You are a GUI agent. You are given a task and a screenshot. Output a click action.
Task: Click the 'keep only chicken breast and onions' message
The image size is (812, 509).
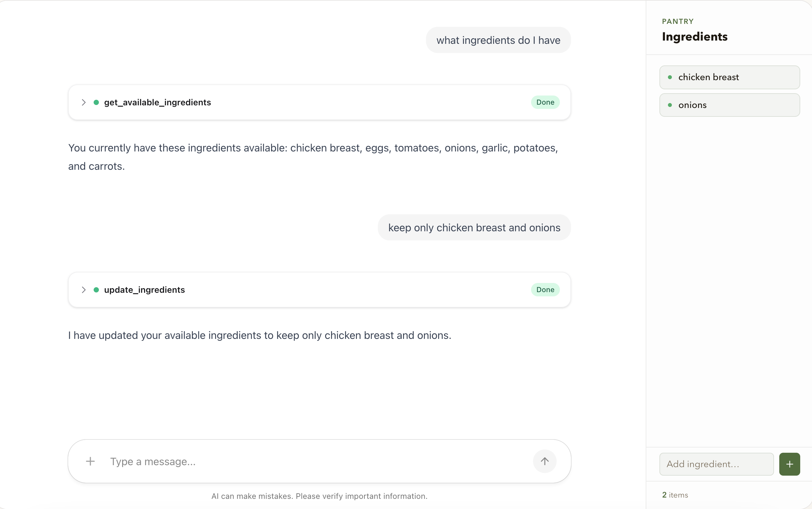(474, 228)
